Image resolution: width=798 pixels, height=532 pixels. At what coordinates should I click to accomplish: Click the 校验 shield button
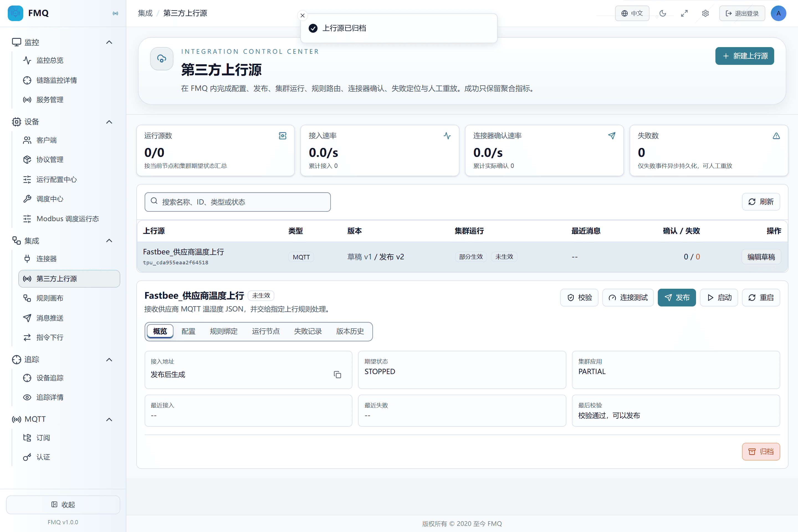point(579,298)
